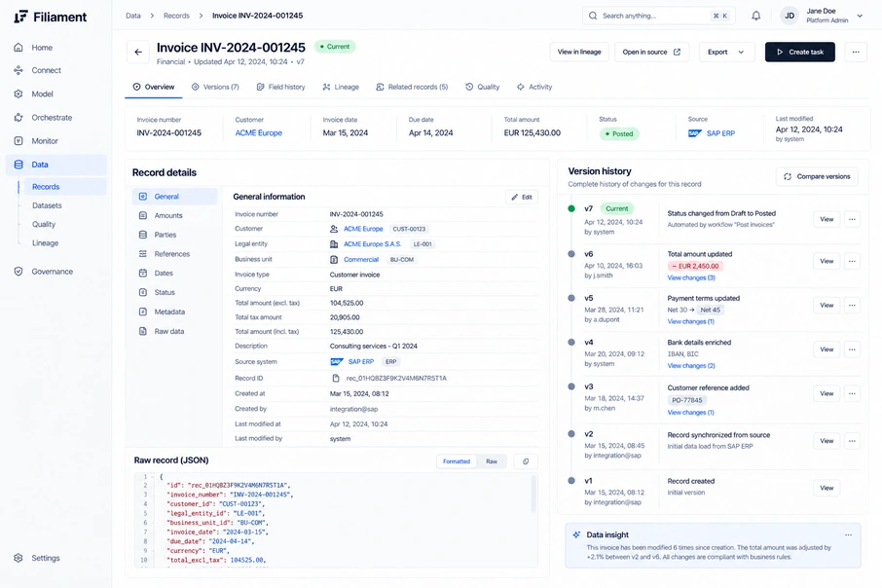Viewport: 882px width, 588px height.
Task: Click the Settings gear icon in sidebar
Action: (x=18, y=558)
